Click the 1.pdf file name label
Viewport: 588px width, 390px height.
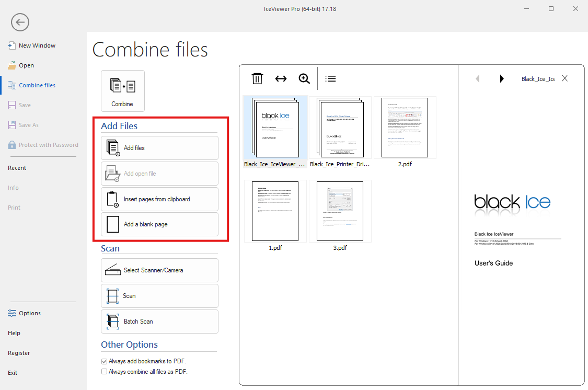tap(275, 248)
